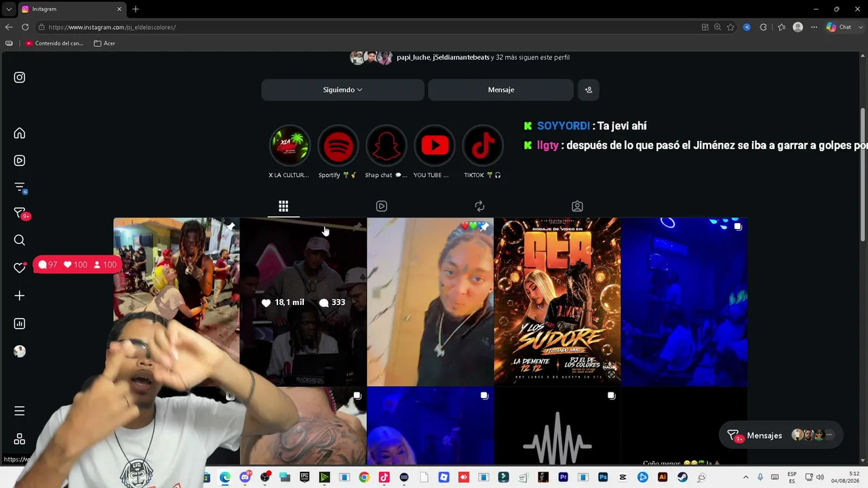Open the favorites list icon
The image size is (868, 488).
click(x=781, y=27)
